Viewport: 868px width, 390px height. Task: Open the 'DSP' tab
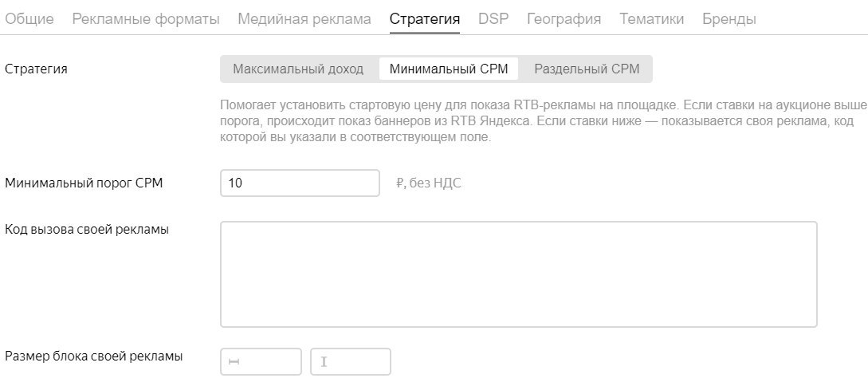493,19
